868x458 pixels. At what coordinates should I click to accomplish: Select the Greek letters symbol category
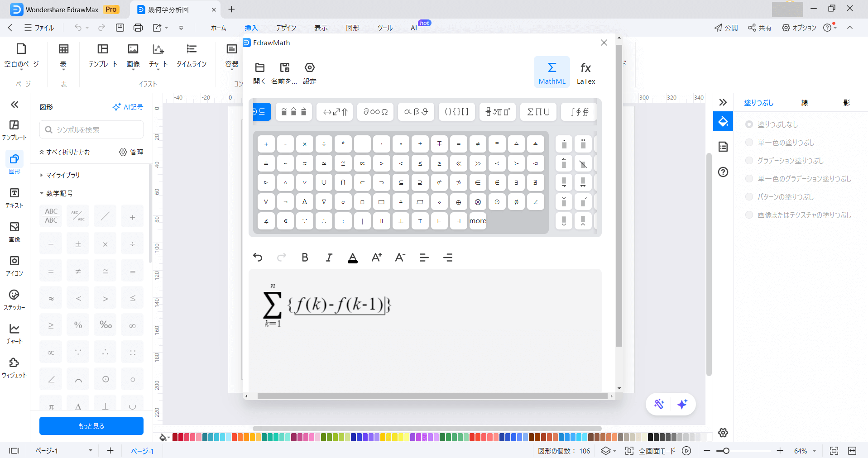click(x=416, y=112)
